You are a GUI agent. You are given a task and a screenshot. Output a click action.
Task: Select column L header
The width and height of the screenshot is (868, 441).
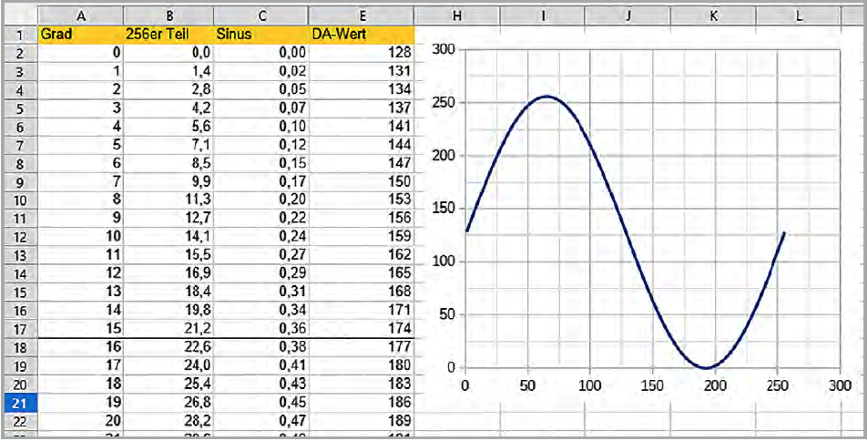pos(798,16)
